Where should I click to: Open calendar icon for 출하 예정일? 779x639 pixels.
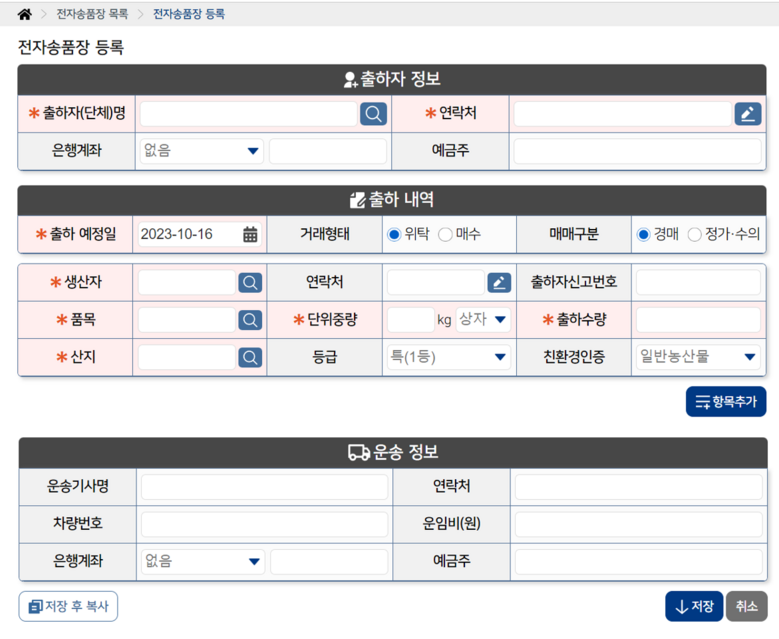click(250, 234)
